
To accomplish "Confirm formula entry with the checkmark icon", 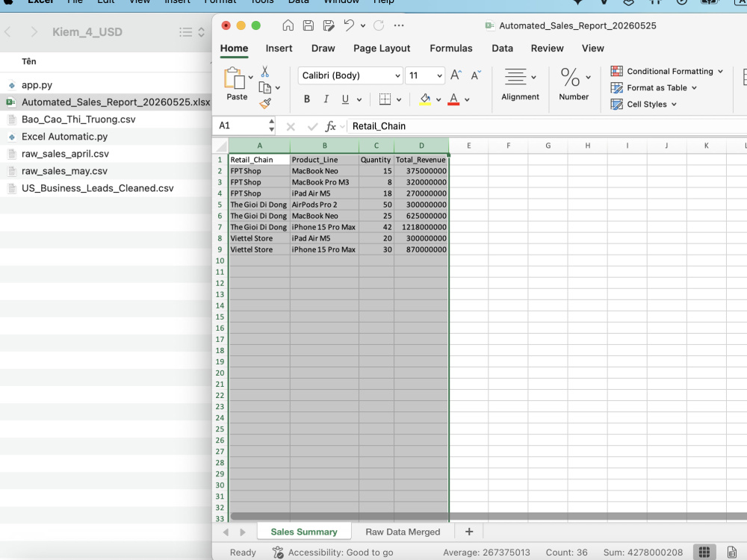I will click(312, 126).
